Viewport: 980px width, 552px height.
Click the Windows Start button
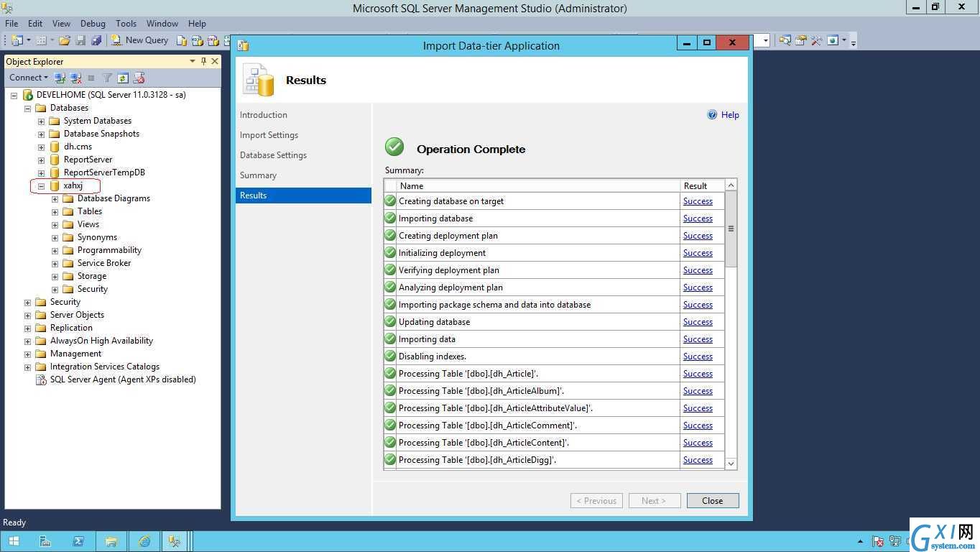tap(14, 541)
